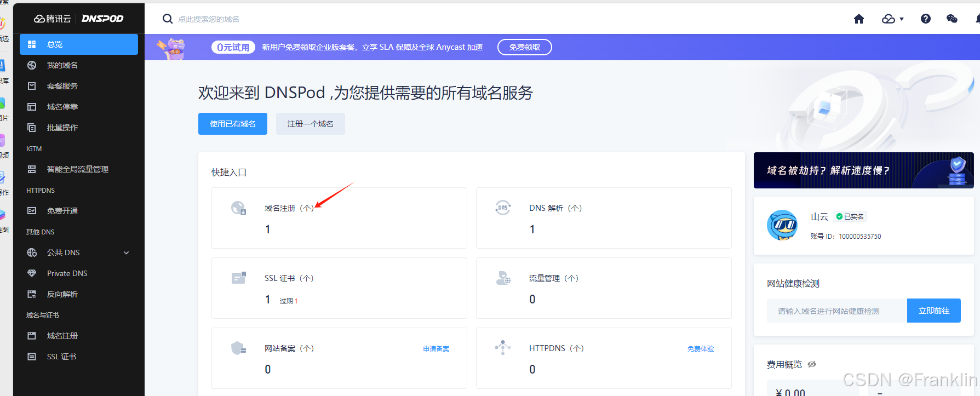Click the home icon in top bar

[859, 19]
